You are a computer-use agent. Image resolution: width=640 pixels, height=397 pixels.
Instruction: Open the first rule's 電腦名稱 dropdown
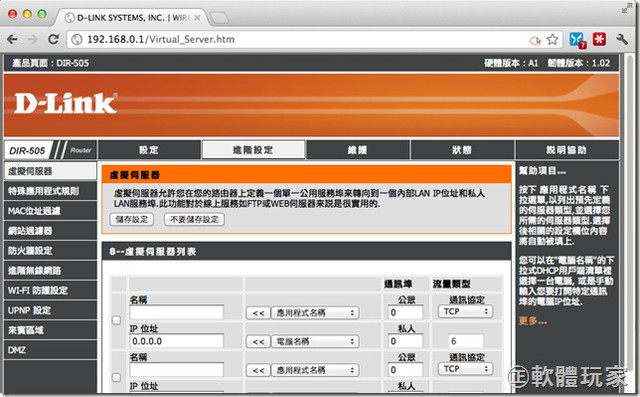(315, 342)
